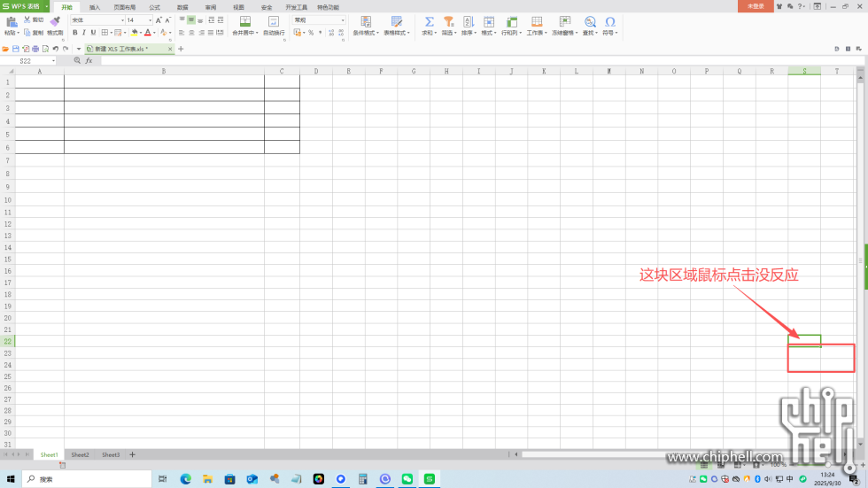Click the Conditional Formatting (条件格式) icon

pyautogui.click(x=365, y=21)
